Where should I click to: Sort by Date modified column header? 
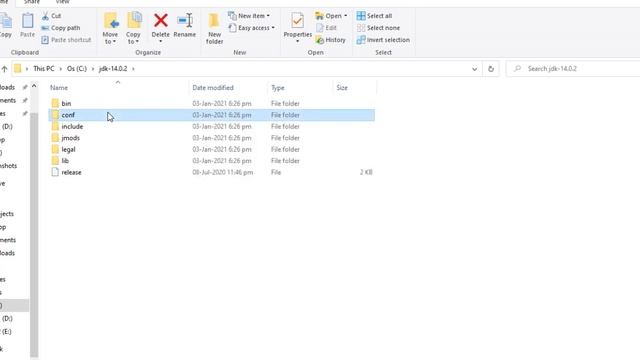[x=213, y=88]
